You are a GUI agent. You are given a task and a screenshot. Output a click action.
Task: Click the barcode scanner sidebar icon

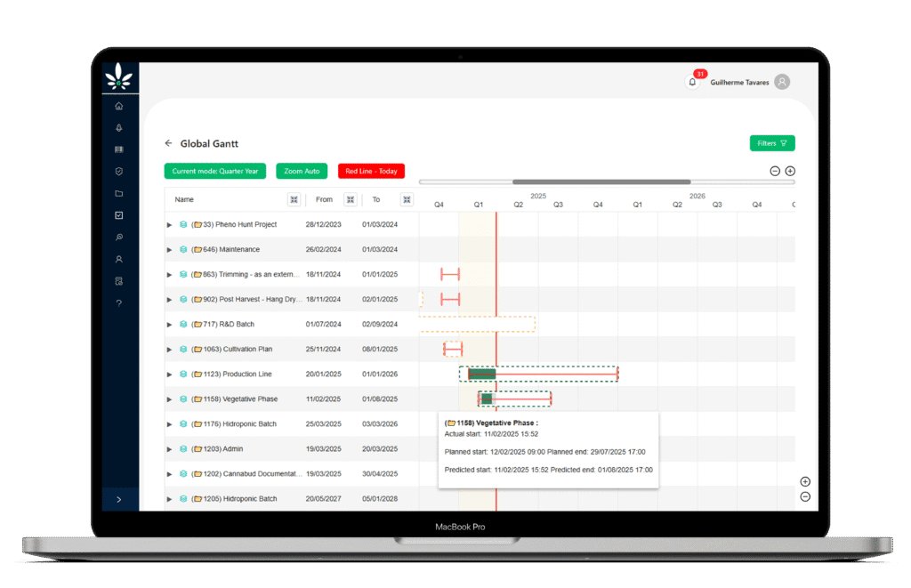pyautogui.click(x=119, y=150)
